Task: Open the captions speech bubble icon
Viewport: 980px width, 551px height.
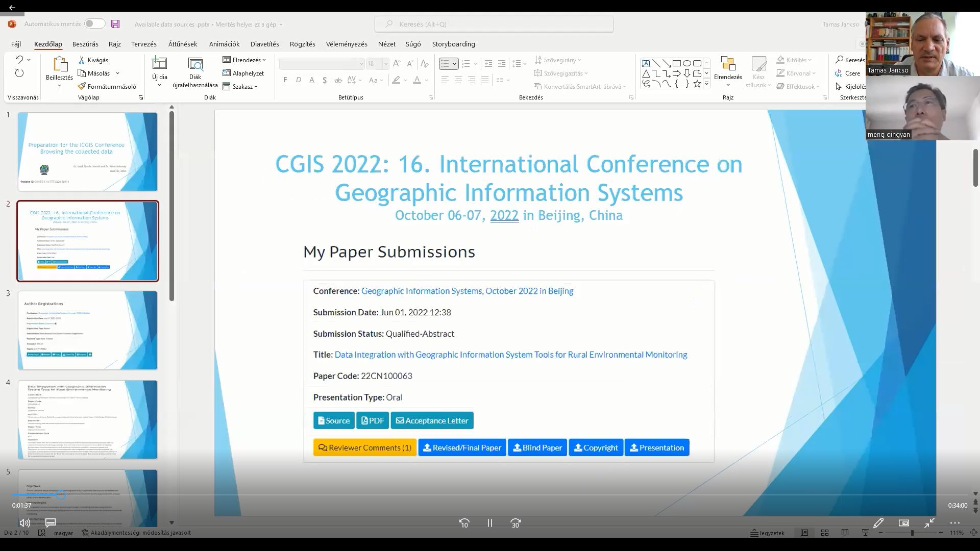Action: click(50, 523)
